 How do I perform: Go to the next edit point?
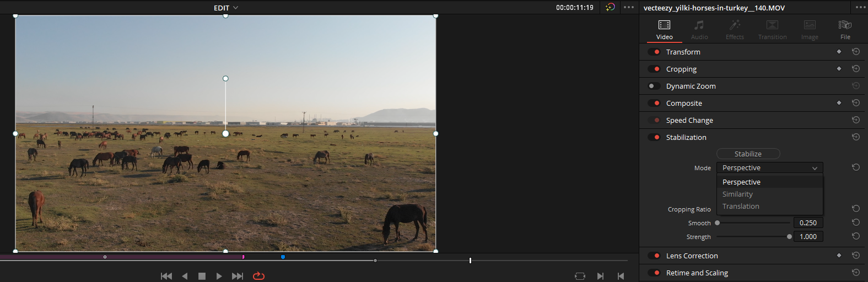[600, 276]
